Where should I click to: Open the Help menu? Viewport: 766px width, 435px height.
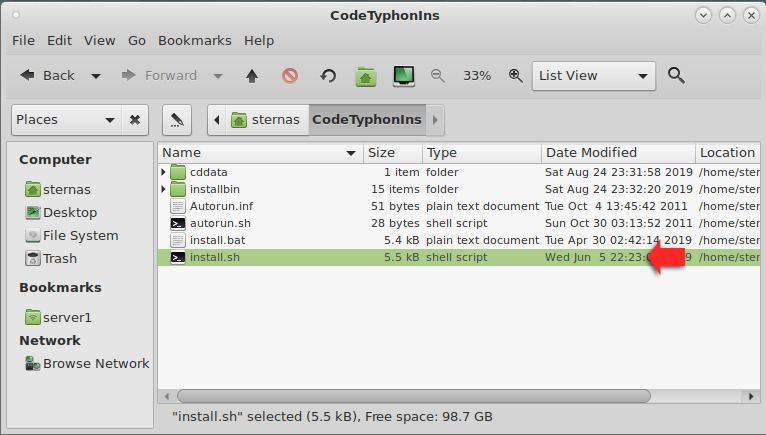[259, 41]
